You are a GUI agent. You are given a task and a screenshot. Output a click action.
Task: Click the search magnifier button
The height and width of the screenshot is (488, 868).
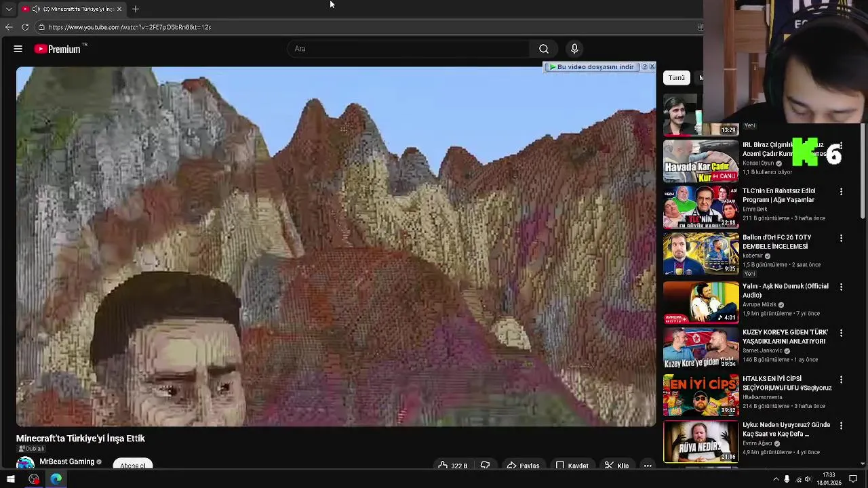(544, 49)
